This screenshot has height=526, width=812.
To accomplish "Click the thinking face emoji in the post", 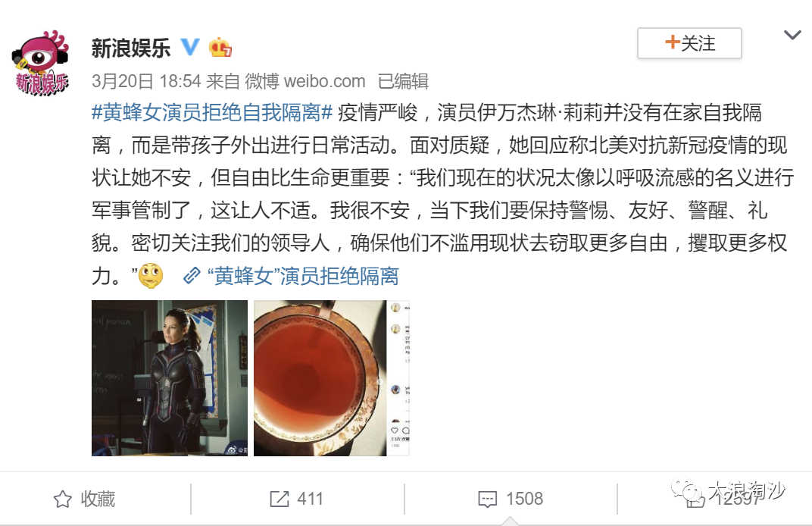I will click(x=151, y=276).
